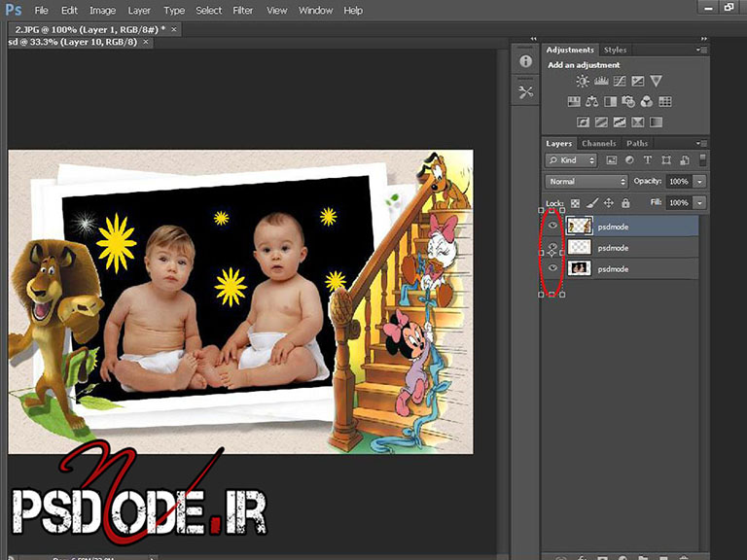
Task: Open the File menu
Action: point(42,10)
